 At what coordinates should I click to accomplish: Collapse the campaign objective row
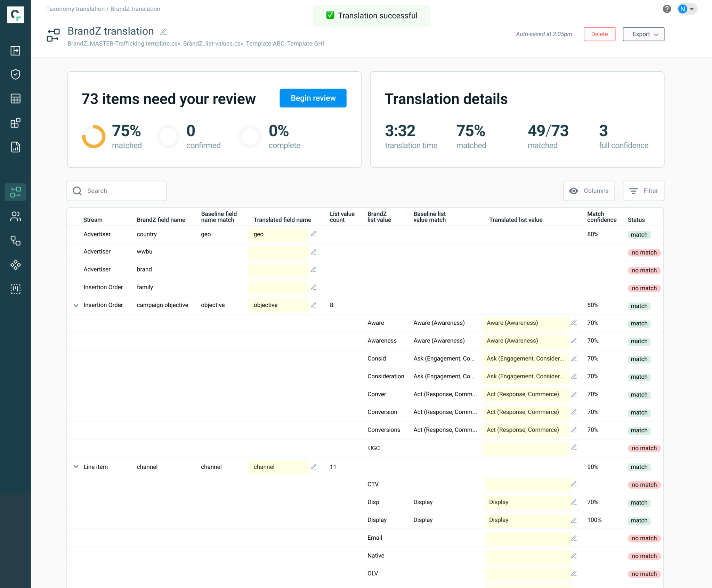click(x=76, y=305)
